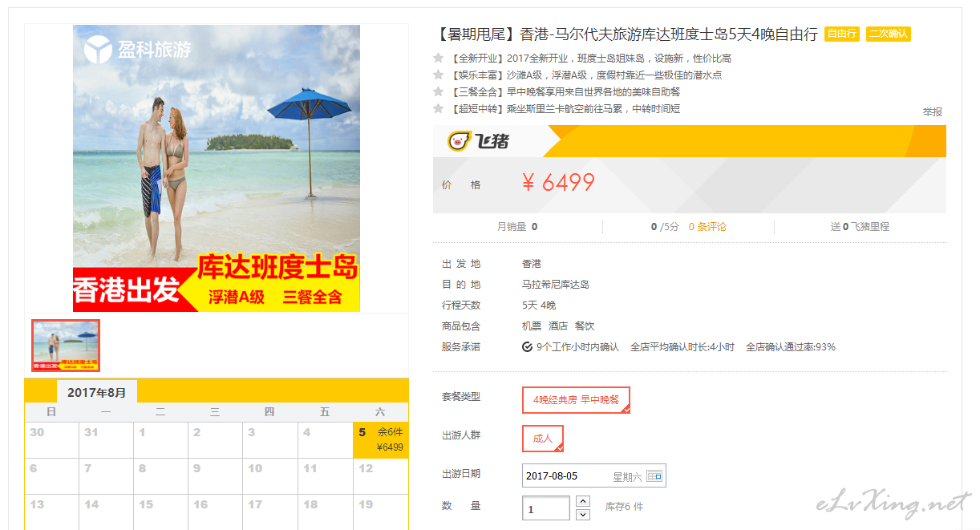Open the calendar picker icon beside date
This screenshot has width=980, height=530.
(654, 476)
